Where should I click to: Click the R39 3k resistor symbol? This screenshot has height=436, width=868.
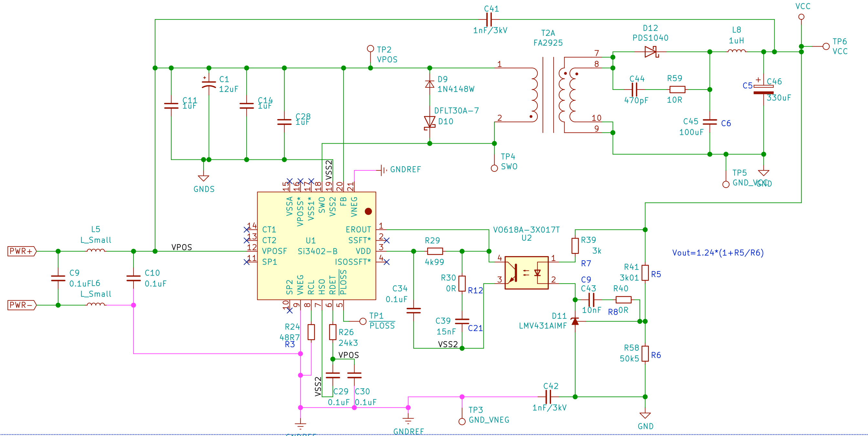575,246
